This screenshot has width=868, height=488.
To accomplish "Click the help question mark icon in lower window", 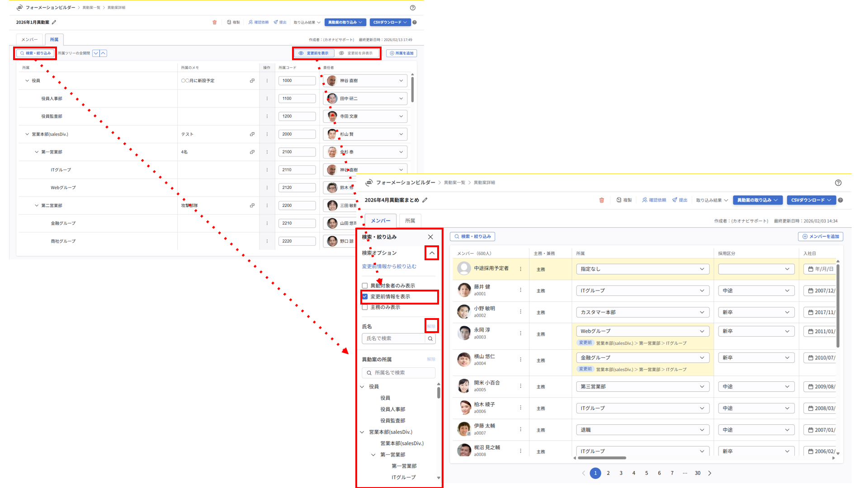I will [x=838, y=183].
